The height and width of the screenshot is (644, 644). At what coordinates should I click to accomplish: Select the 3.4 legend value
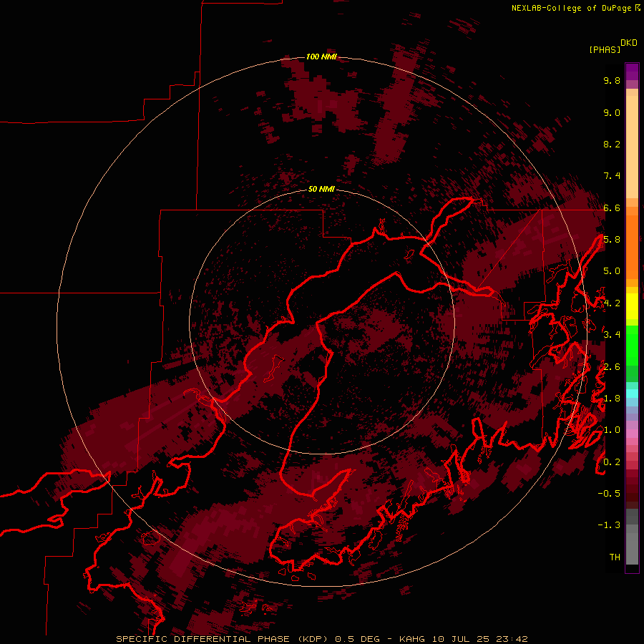tap(612, 335)
